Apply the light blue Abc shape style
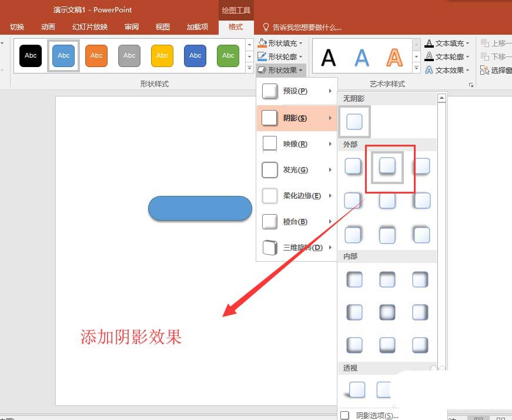Viewport: 512px width, 420px height. (63, 56)
